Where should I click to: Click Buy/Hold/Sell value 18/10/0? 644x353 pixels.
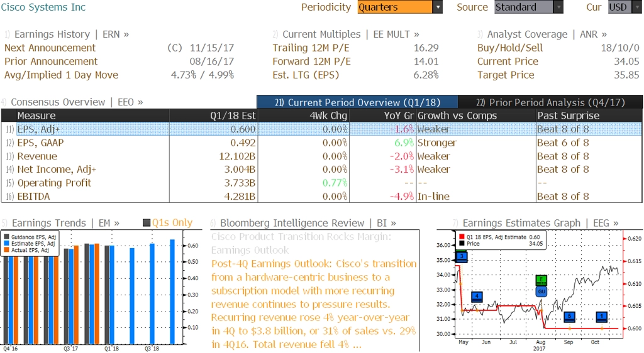click(x=620, y=48)
